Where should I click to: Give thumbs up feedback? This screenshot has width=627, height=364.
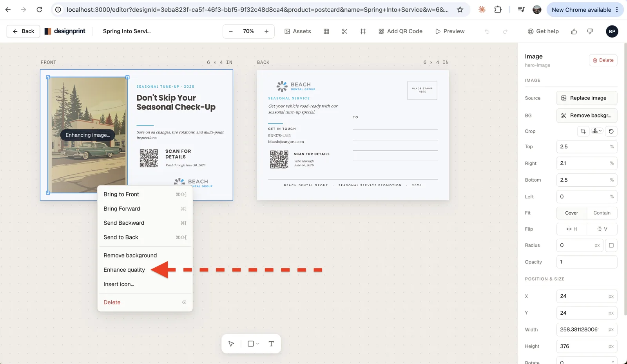[x=574, y=31]
